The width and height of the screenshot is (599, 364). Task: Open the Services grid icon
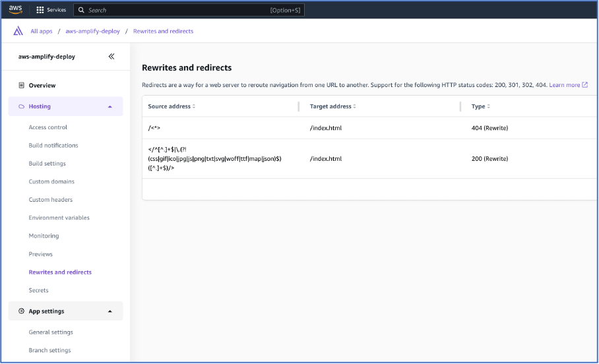click(x=40, y=10)
